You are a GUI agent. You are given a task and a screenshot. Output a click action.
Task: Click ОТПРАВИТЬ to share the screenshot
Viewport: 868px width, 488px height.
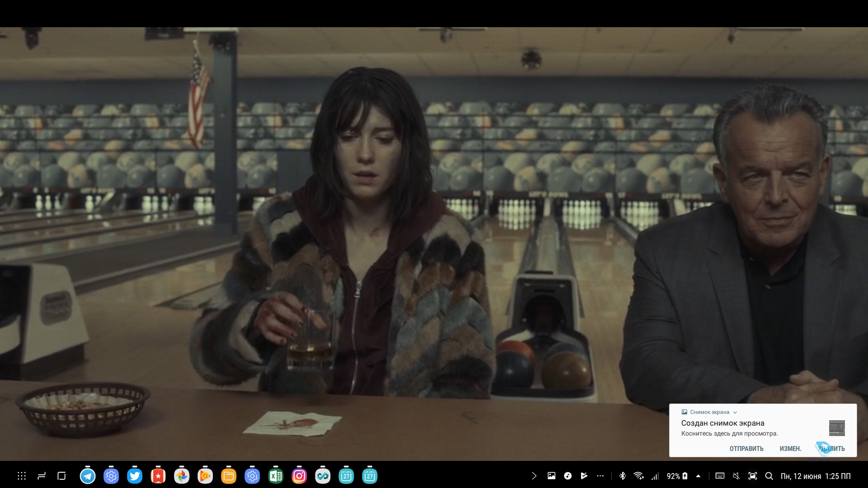click(746, 449)
